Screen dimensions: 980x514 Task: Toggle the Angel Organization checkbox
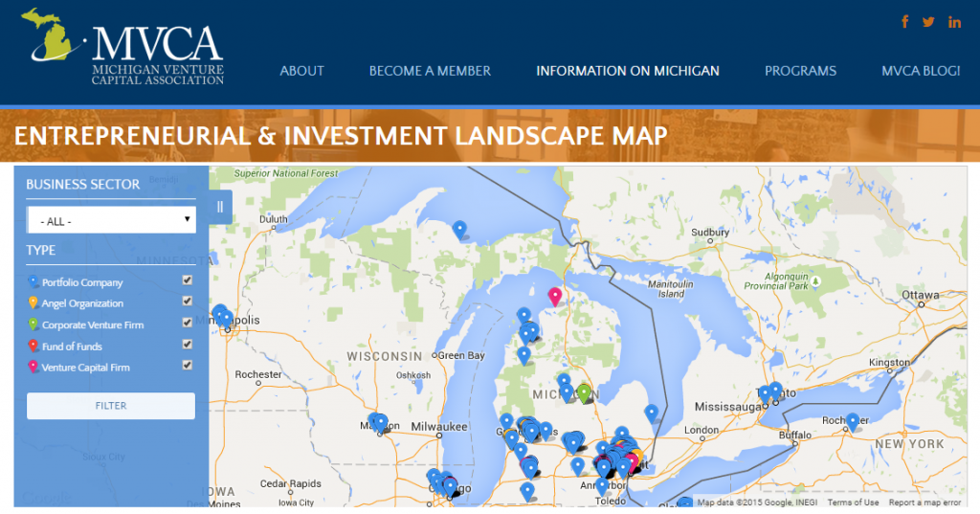coord(188,302)
